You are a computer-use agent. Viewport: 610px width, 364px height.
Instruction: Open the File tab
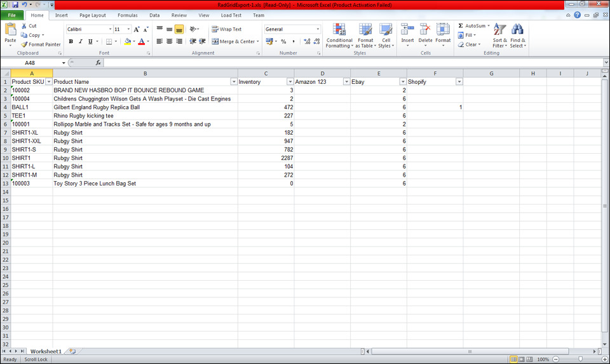[x=12, y=15]
